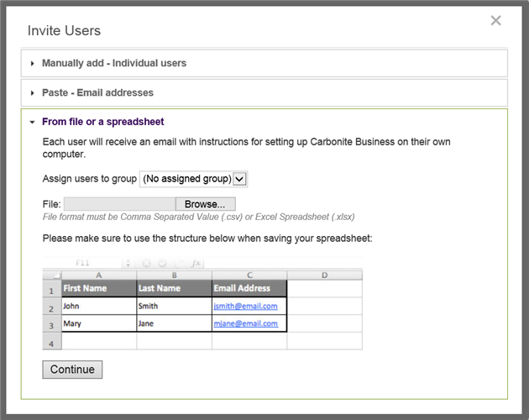Click the jsmith@email.com address in example

(245, 306)
